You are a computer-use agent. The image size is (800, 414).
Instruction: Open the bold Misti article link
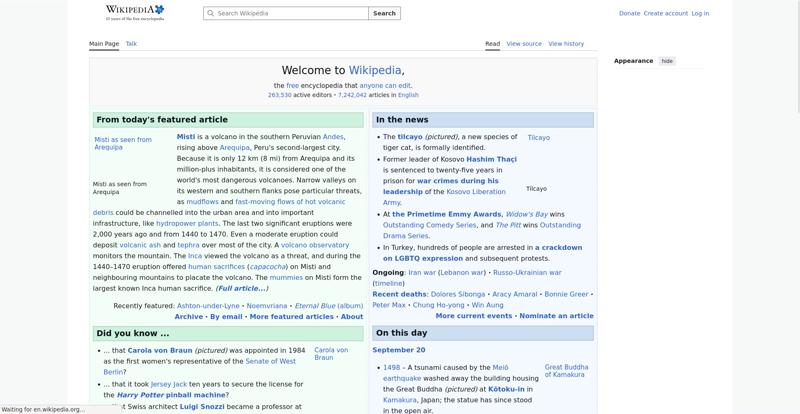click(x=186, y=137)
